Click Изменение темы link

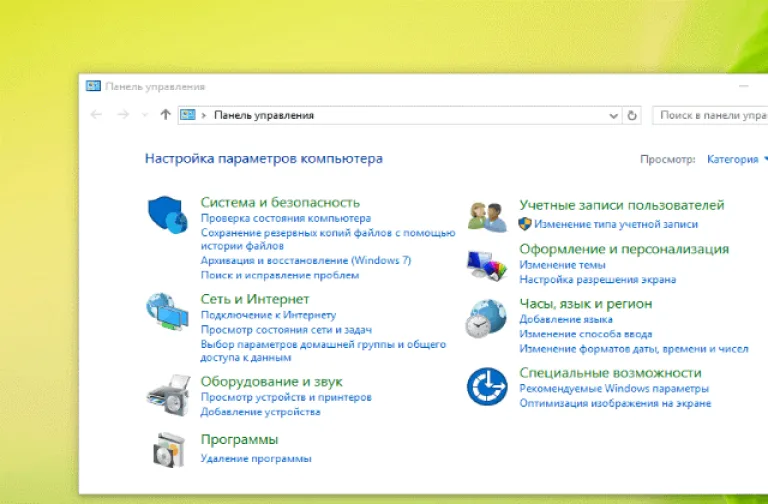pos(562,265)
